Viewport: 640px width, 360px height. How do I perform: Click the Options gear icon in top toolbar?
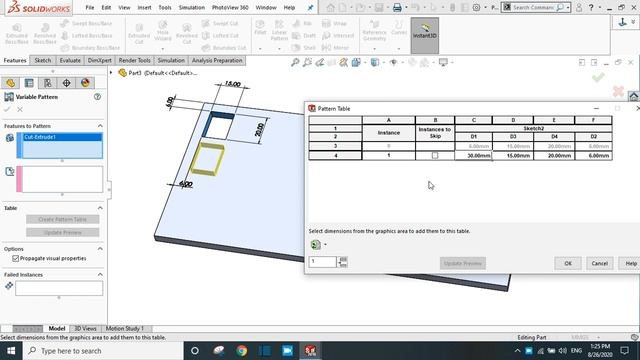pos(476,7)
